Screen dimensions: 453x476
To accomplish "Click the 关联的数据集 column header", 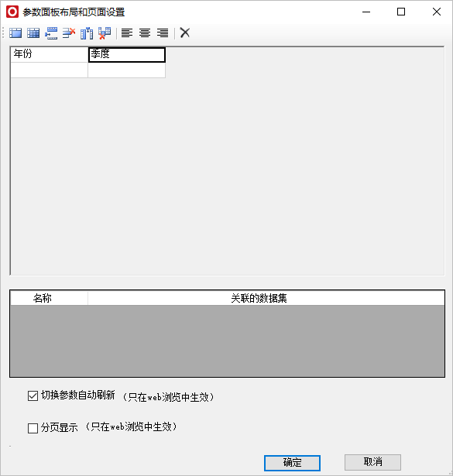I will click(x=259, y=298).
